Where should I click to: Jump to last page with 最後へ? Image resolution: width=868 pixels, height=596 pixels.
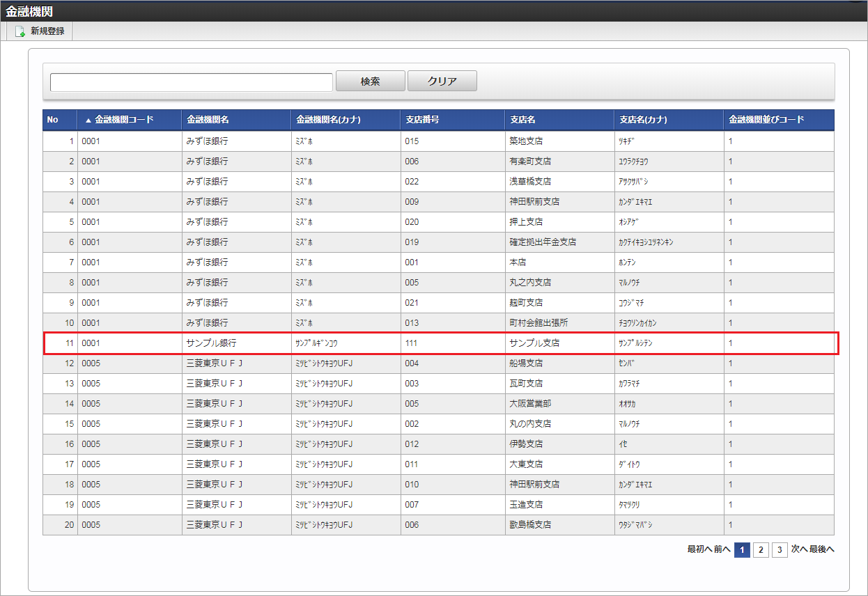pyautogui.click(x=822, y=549)
